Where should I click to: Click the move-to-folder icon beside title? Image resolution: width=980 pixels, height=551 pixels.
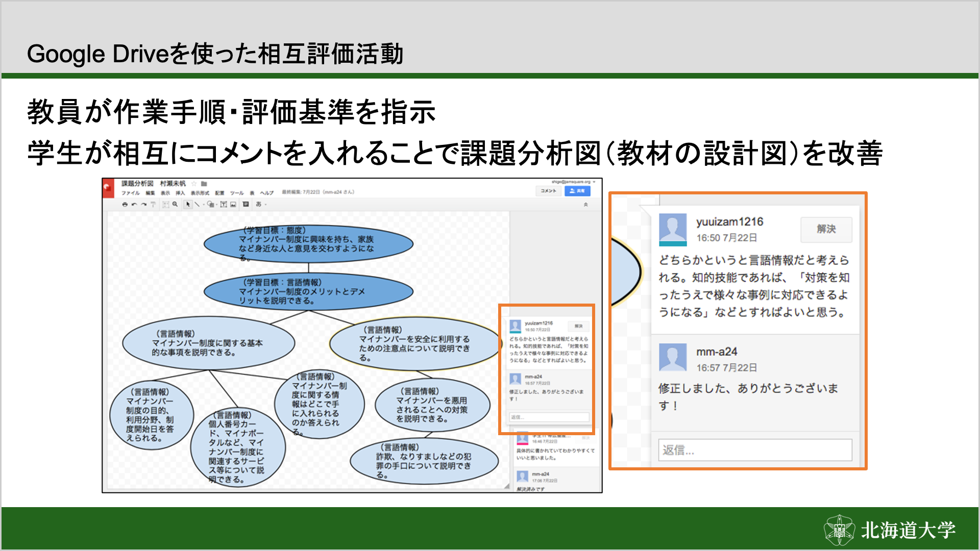point(204,184)
